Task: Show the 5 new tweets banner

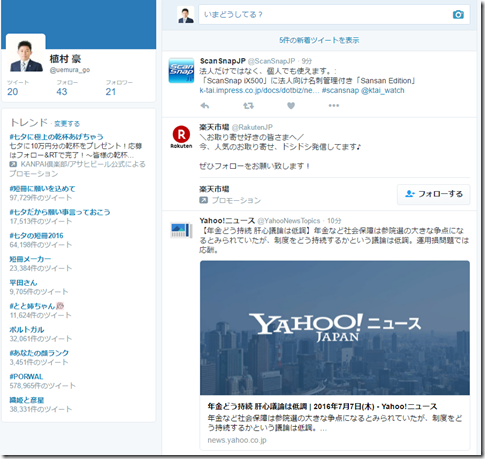Action: (x=319, y=40)
